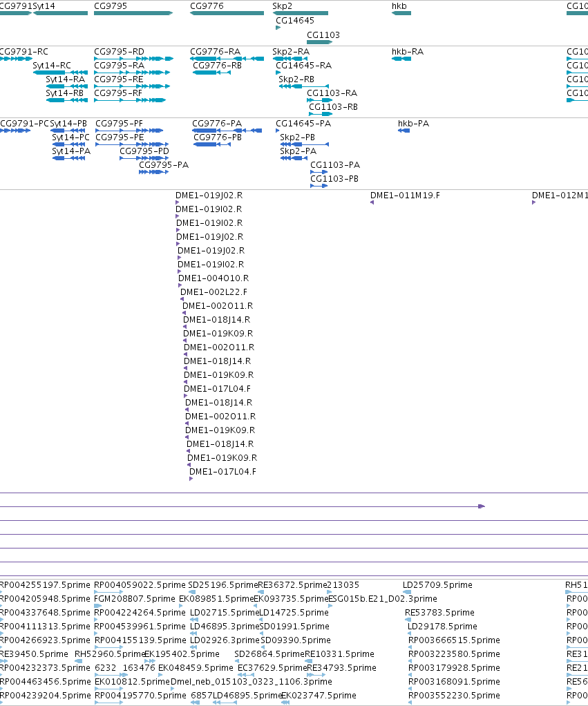Screen dimensions: 588x706
Task: Select the CG9795-RA transcript label
Action: (x=120, y=66)
